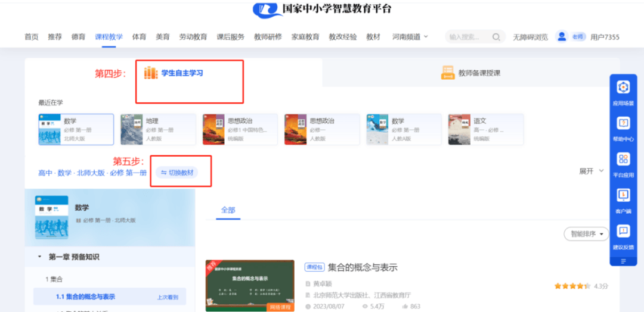Image resolution: width=644 pixels, height=312 pixels.
Task: Open the 数学 人教A版 recent textbook card
Action: pos(404,130)
